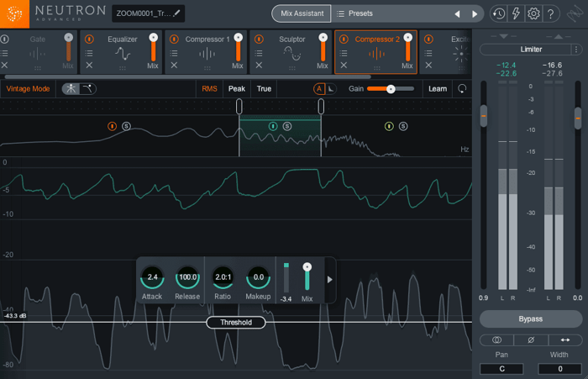588x379 pixels.
Task: Remove the Gate module
Action: 4,66
